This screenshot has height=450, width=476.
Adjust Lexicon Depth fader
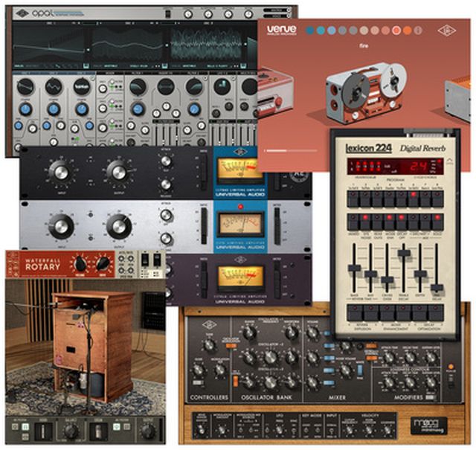(x=420, y=273)
